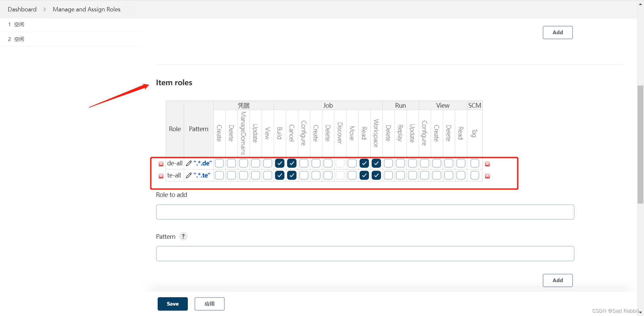Click the page vertical scrollbar
The width and height of the screenshot is (644, 316).
click(x=641, y=144)
